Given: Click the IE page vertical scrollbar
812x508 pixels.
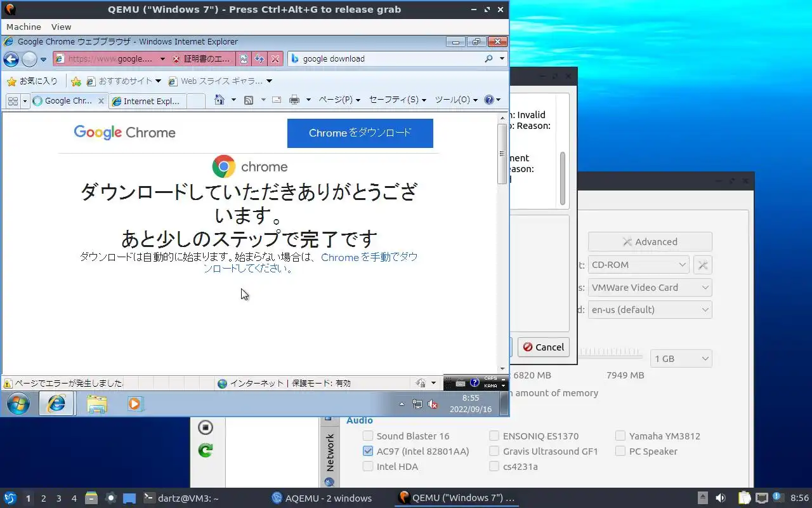Looking at the screenshot, I should [502, 154].
